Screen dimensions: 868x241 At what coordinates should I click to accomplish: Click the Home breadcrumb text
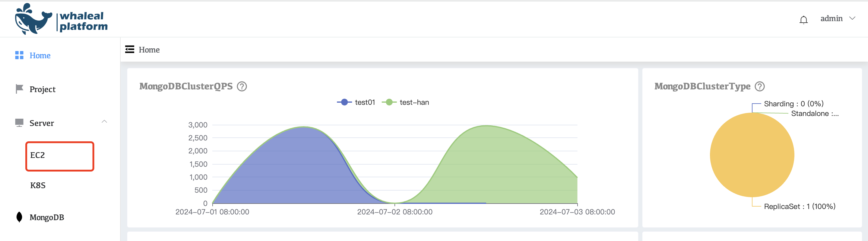149,50
